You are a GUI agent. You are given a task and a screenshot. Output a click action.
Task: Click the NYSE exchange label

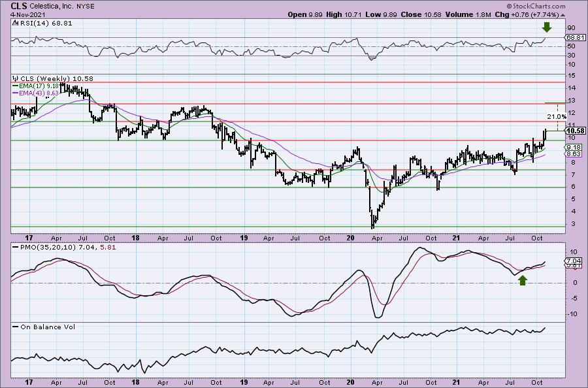[x=85, y=7]
